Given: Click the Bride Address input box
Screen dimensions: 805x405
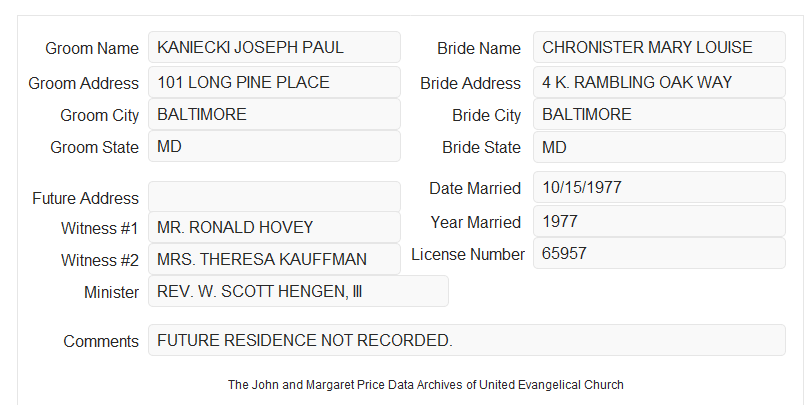Looking at the screenshot, I should coord(659,82).
